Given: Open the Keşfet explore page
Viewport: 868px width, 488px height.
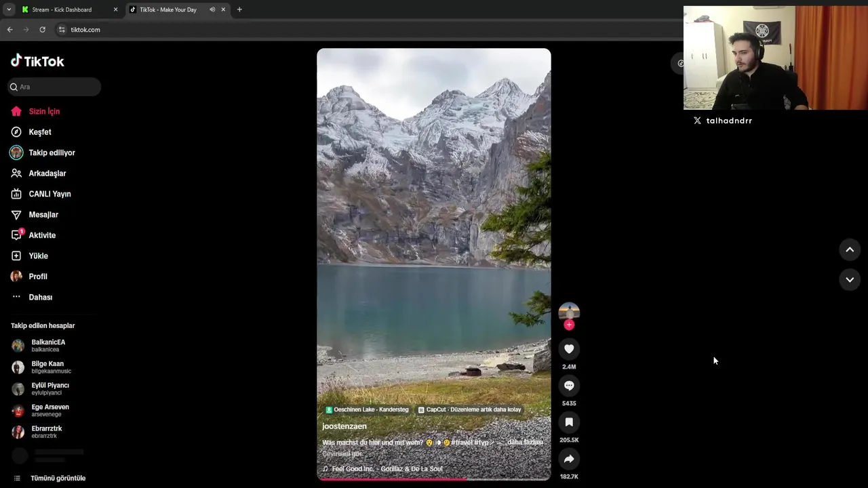Looking at the screenshot, I should (x=40, y=132).
